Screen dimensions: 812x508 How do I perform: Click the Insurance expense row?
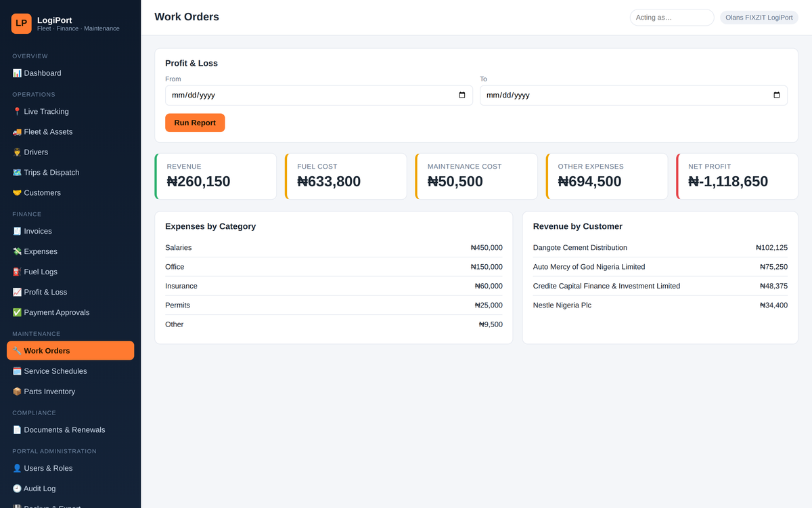pyautogui.click(x=334, y=287)
